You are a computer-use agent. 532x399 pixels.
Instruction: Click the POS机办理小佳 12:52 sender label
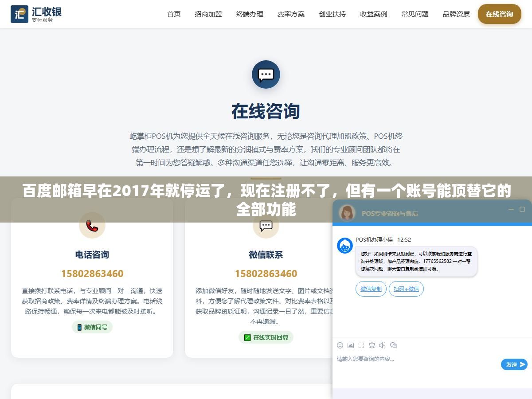[x=383, y=239]
